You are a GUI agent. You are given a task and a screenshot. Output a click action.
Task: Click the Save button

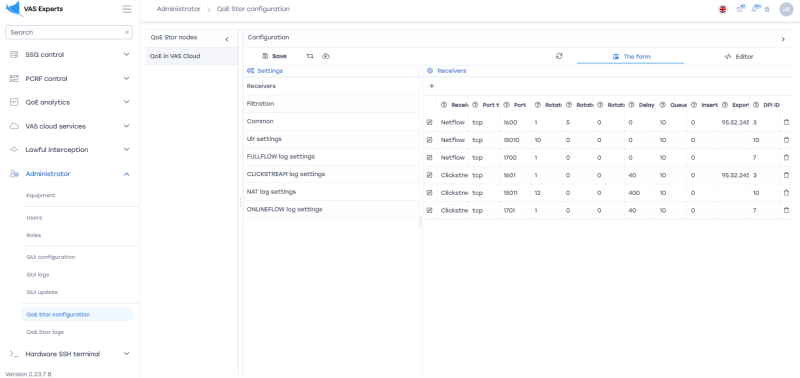274,56
